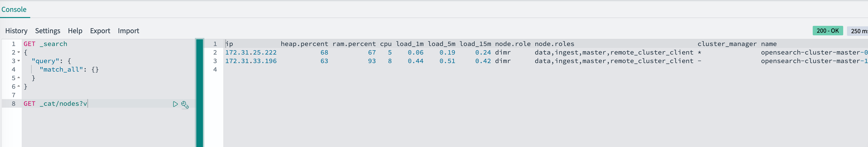Click IP 172.31.25.222 in the output
Screen dimensions: 868x147
click(251, 52)
